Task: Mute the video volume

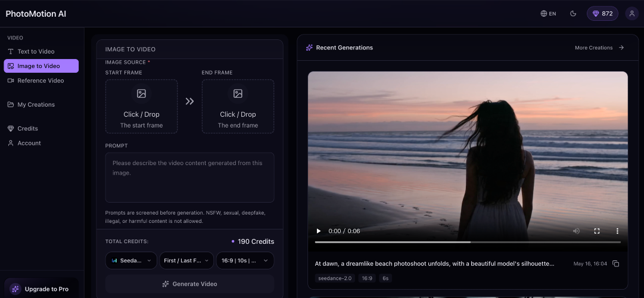Action: (x=576, y=231)
